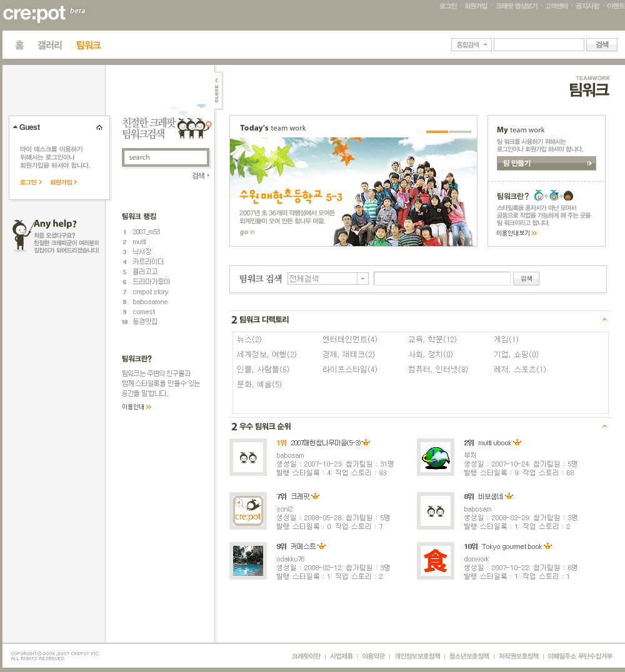The height and width of the screenshot is (672, 625).
Task: Open the 갤러리 tab
Action: (x=49, y=45)
